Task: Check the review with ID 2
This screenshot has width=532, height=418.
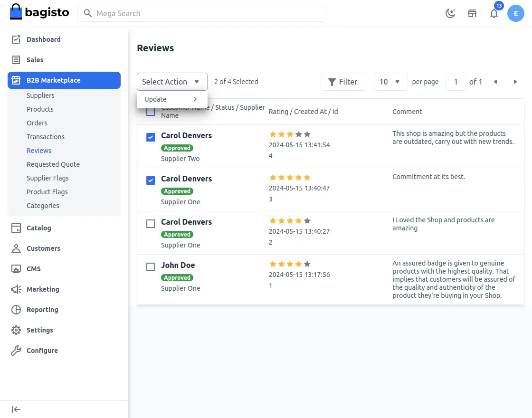Action: 151,224
